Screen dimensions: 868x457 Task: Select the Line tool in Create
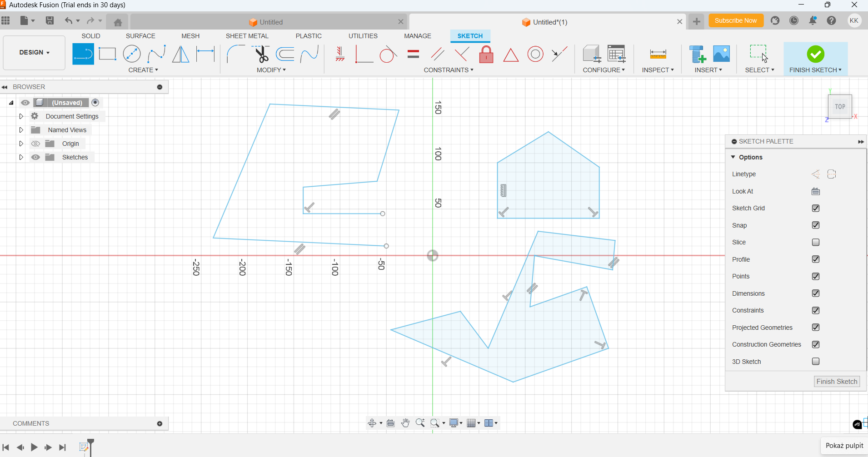(x=83, y=54)
